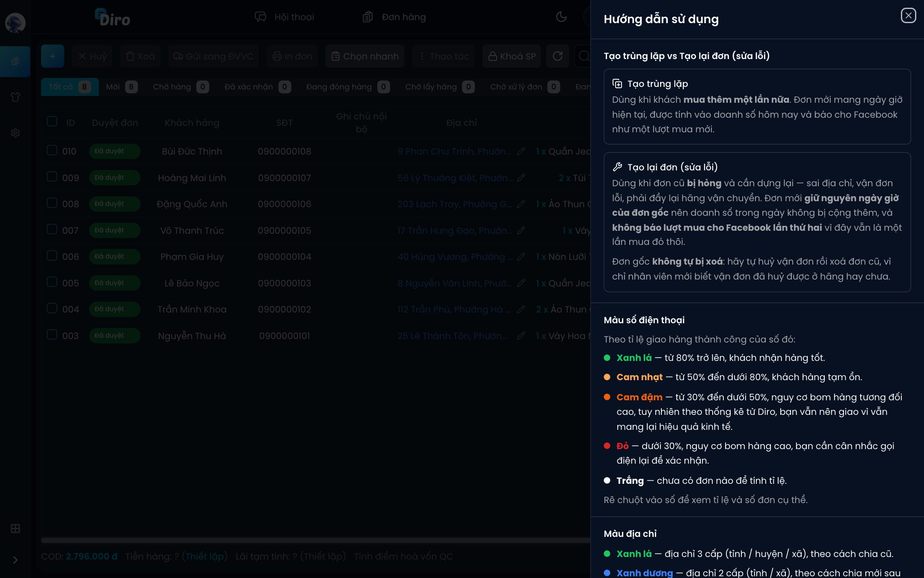Toggle dark mode moon icon

[x=561, y=17]
